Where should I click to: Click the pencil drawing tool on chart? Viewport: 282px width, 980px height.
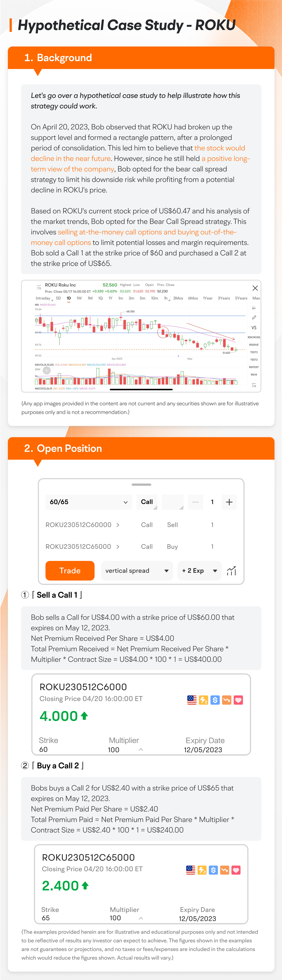pyautogui.click(x=254, y=317)
